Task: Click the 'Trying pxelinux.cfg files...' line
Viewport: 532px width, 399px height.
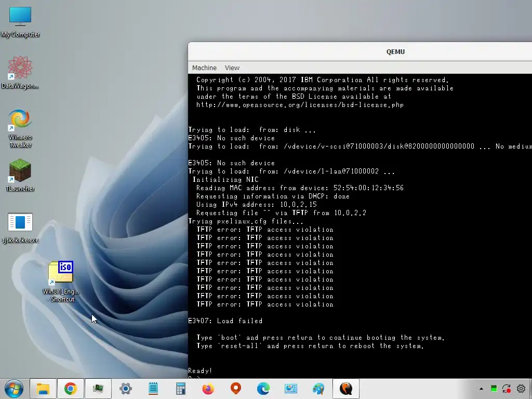Action: [x=246, y=221]
